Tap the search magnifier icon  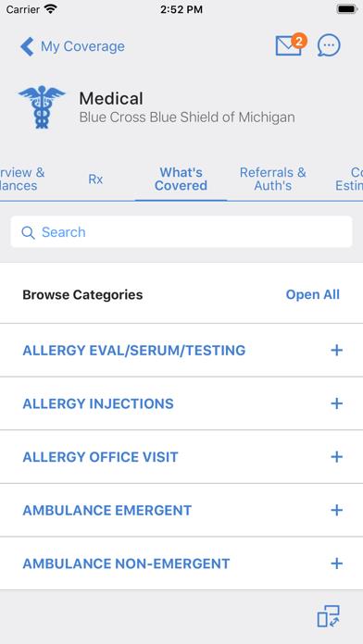(x=28, y=232)
